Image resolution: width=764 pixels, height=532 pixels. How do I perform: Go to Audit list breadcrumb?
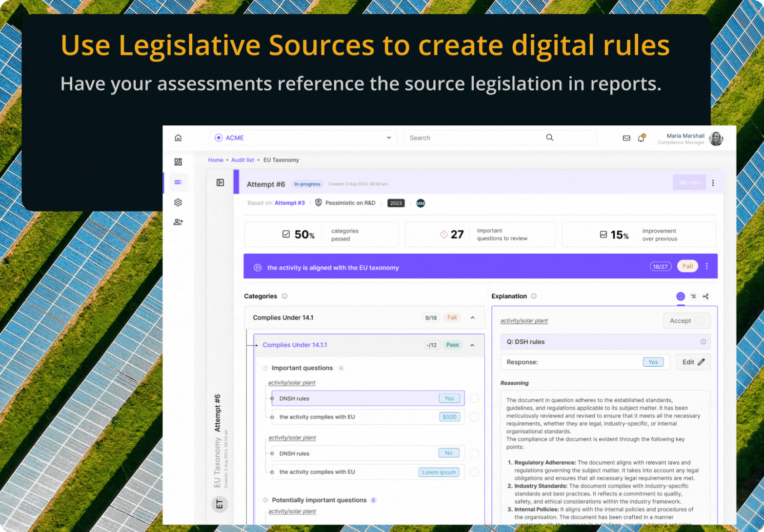[x=242, y=160]
